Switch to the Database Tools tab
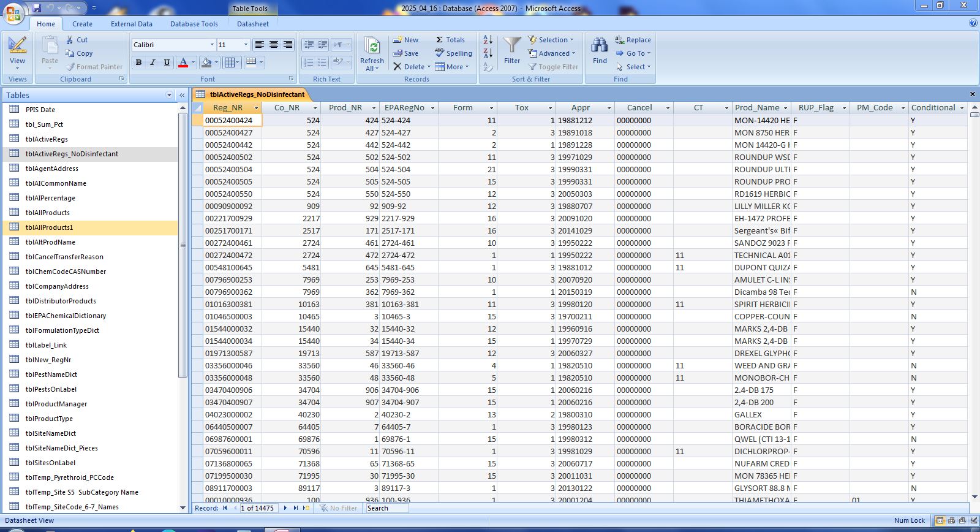This screenshot has height=532, width=980. click(194, 24)
